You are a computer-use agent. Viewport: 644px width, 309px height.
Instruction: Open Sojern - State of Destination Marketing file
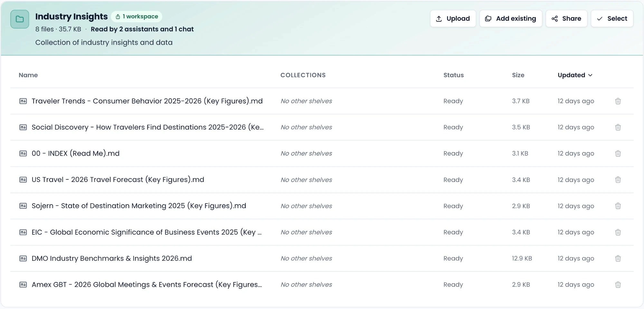tap(139, 206)
